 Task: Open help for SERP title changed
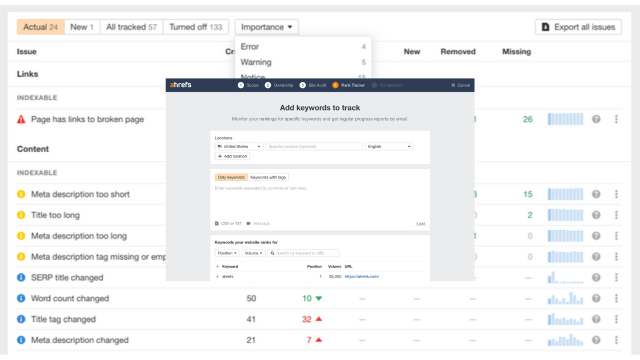pos(596,278)
